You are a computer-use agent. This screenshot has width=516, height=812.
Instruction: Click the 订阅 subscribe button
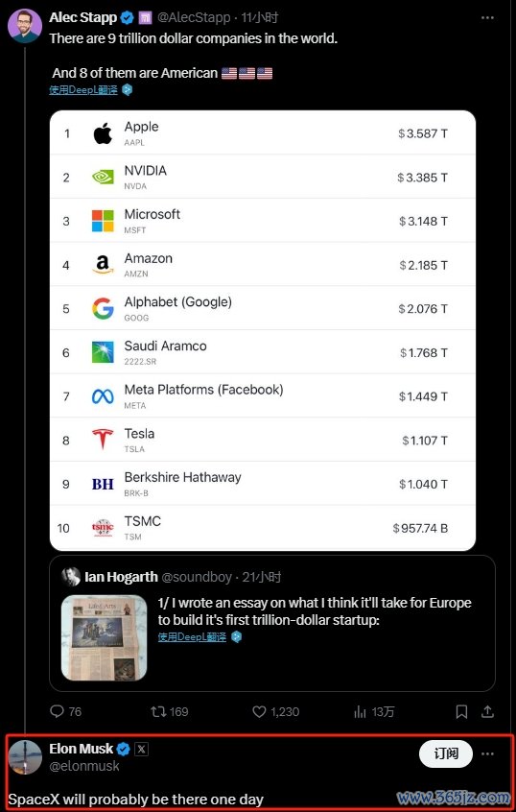(446, 753)
